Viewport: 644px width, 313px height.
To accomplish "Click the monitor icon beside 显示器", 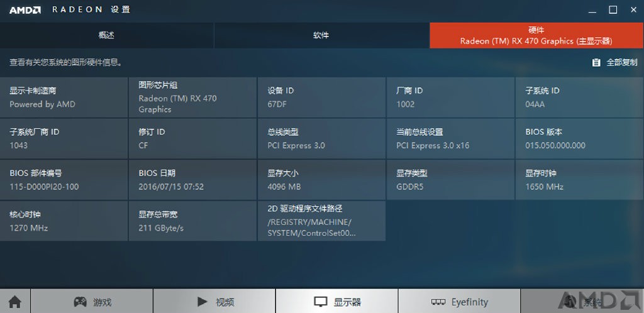I will 320,302.
